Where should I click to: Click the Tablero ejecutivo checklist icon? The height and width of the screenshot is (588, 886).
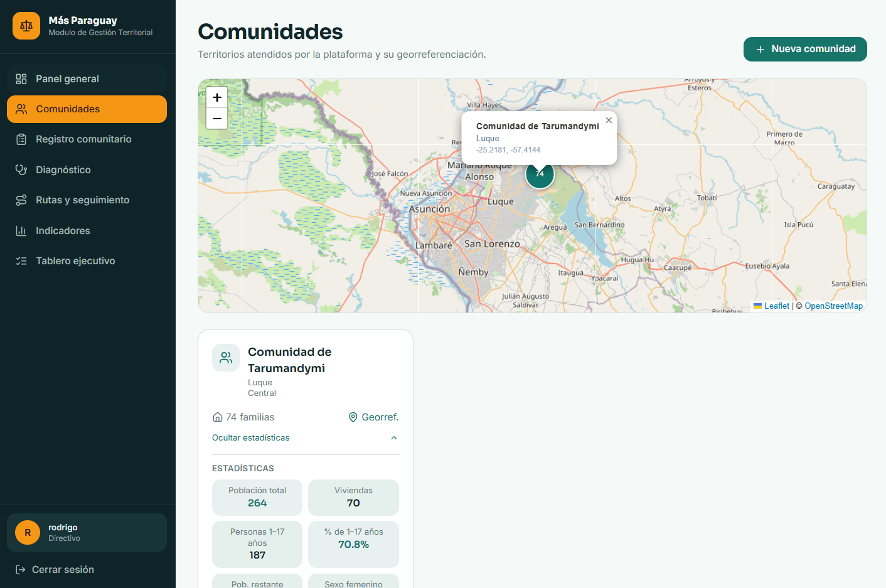21,261
